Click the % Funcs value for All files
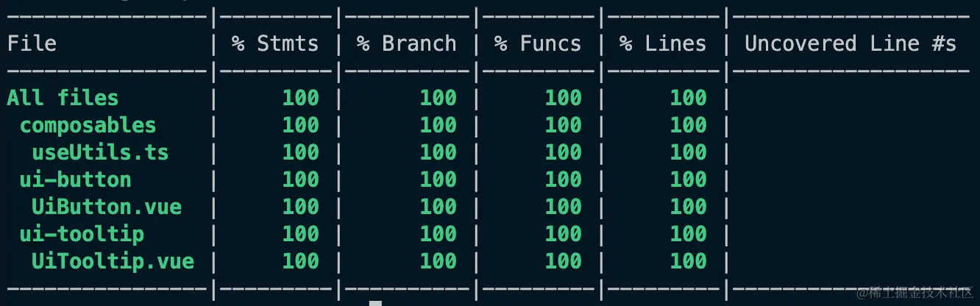 [564, 98]
